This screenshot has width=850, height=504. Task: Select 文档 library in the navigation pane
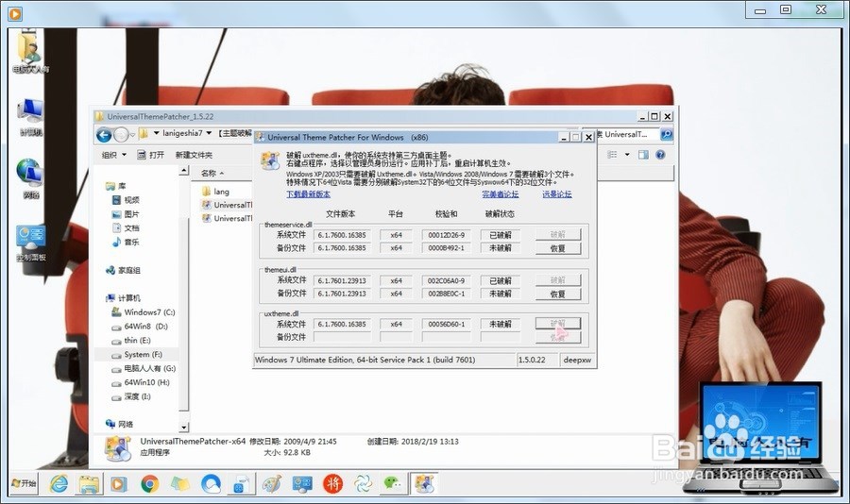126,228
